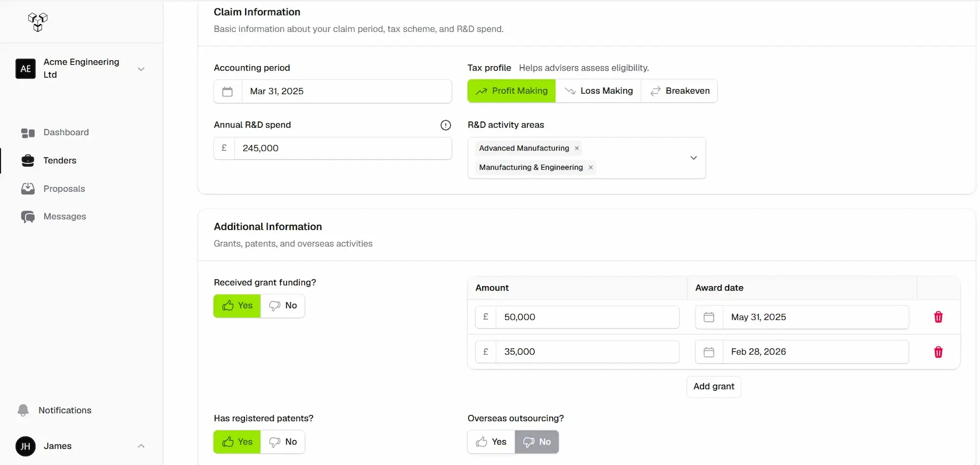
Task: Click the cube logo in the sidebar
Action: 38,22
